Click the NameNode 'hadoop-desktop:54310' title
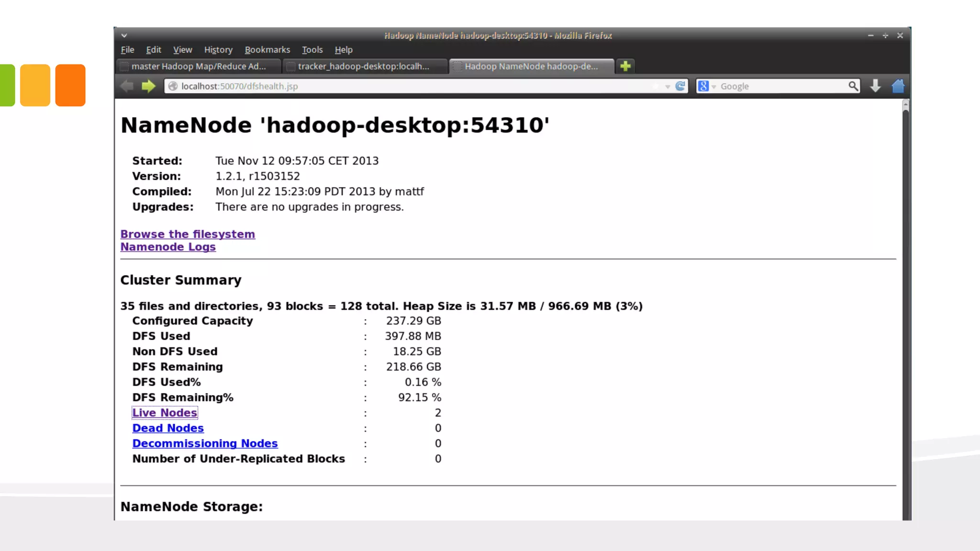980x551 pixels. [335, 125]
